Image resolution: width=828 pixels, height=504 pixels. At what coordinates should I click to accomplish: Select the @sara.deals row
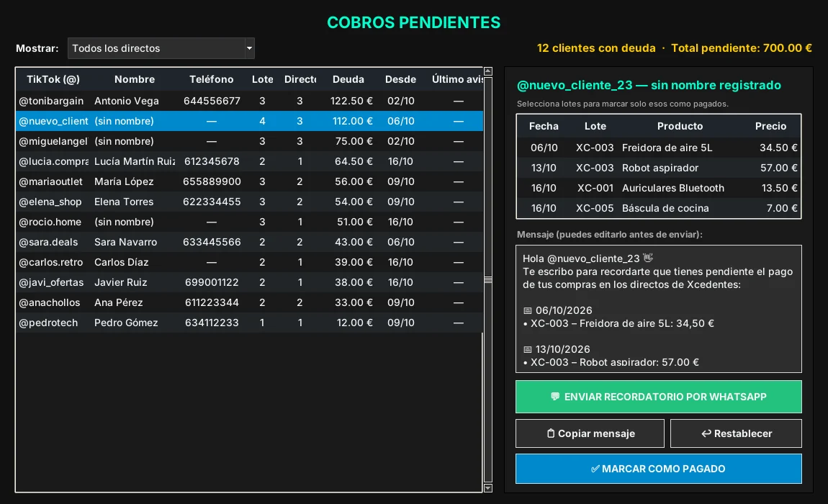[249, 242]
